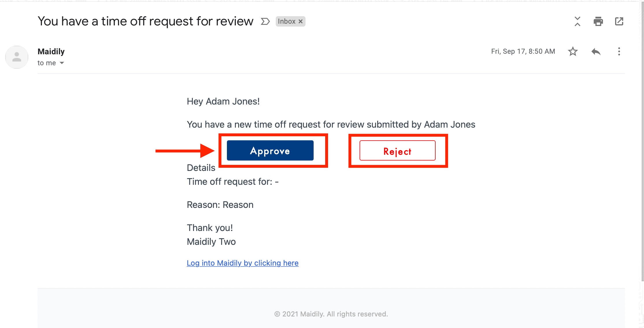Click the email subject heading text
644x328 pixels.
coord(145,21)
